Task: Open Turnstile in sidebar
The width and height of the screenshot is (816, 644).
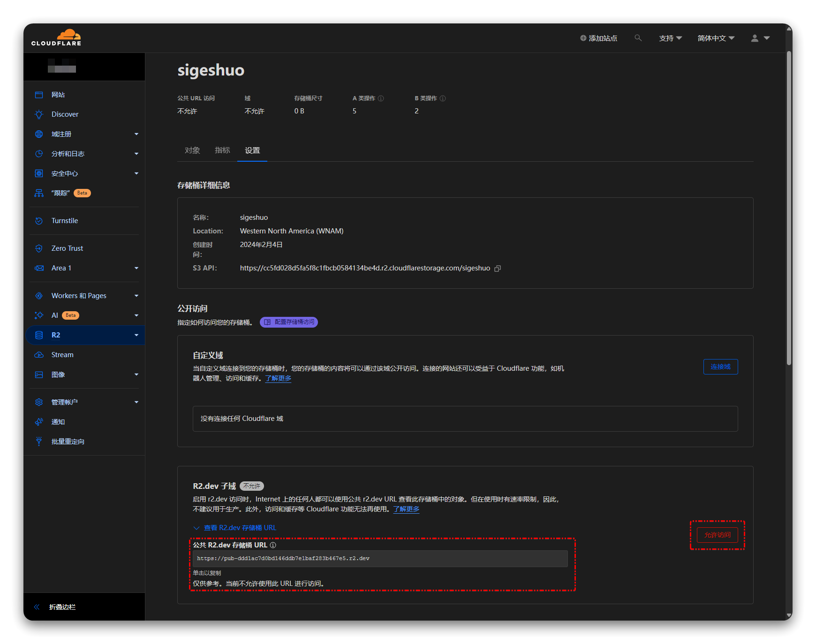Action: pyautogui.click(x=65, y=221)
